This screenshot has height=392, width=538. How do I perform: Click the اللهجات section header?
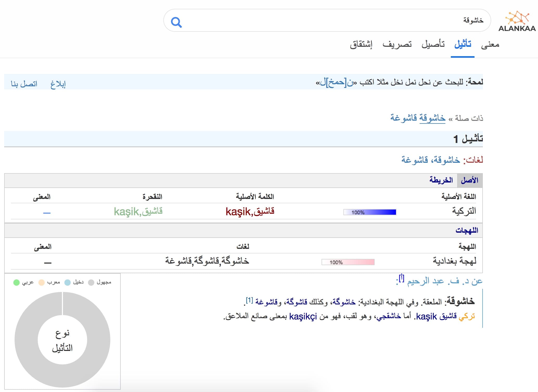(x=467, y=230)
